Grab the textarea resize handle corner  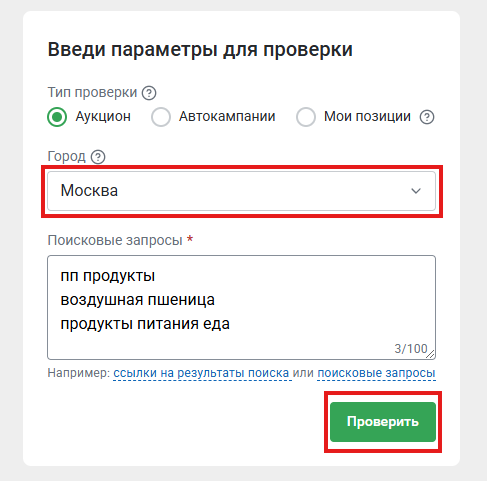pyautogui.click(x=431, y=354)
